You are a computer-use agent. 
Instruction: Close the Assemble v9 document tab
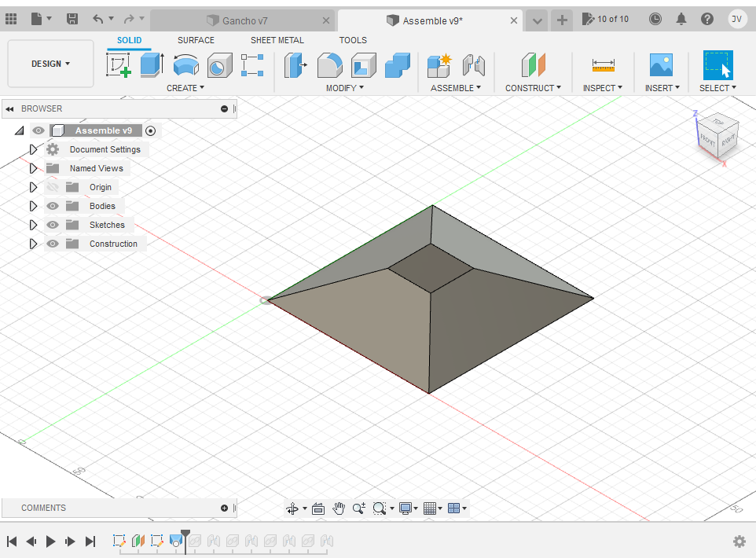click(x=513, y=20)
